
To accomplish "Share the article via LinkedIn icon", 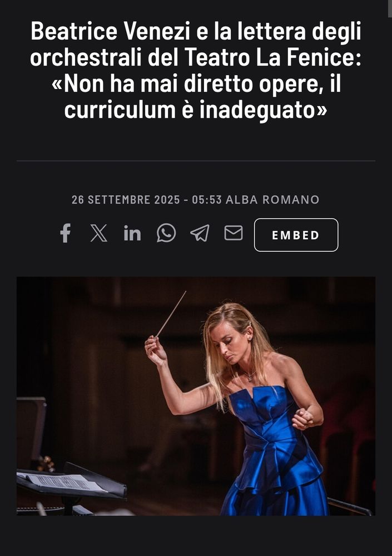I will coord(132,234).
